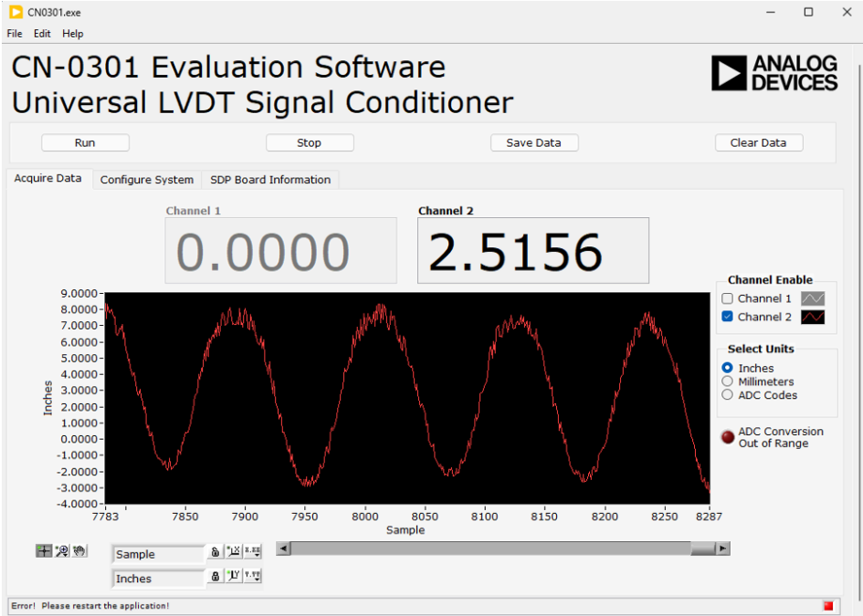Image resolution: width=863 pixels, height=616 pixels.
Task: Click the Save Data button
Action: point(534,142)
